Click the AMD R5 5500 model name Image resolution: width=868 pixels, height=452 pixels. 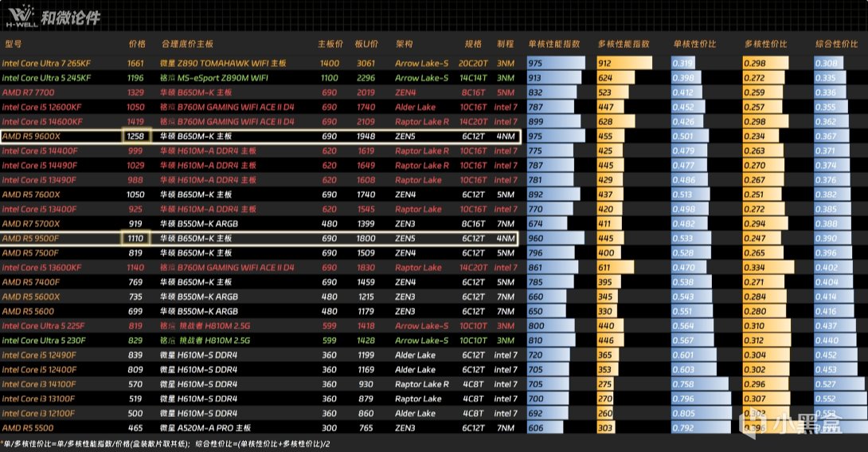click(28, 428)
